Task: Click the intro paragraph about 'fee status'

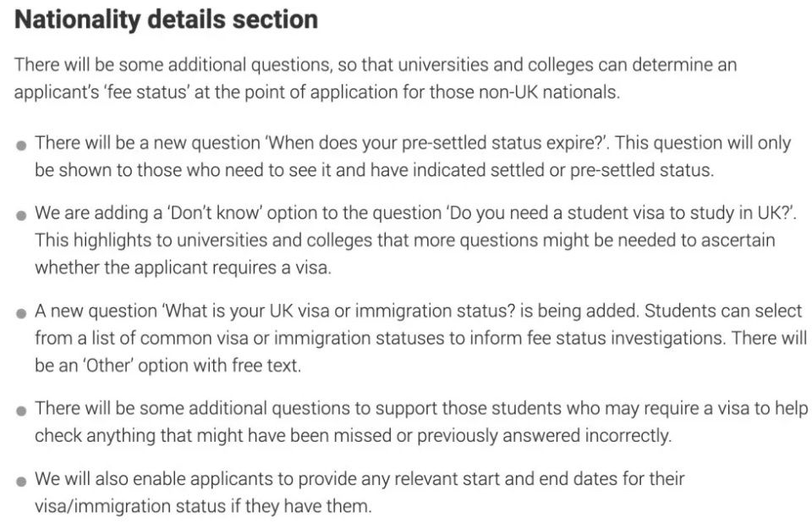Action: (x=376, y=78)
